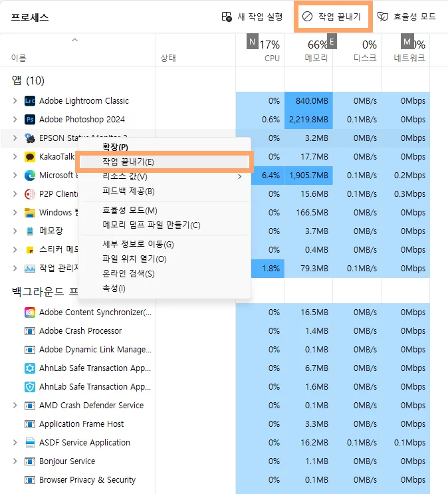Expand the Adobe Lightroom Classic process group
448x494 pixels.
(15, 101)
